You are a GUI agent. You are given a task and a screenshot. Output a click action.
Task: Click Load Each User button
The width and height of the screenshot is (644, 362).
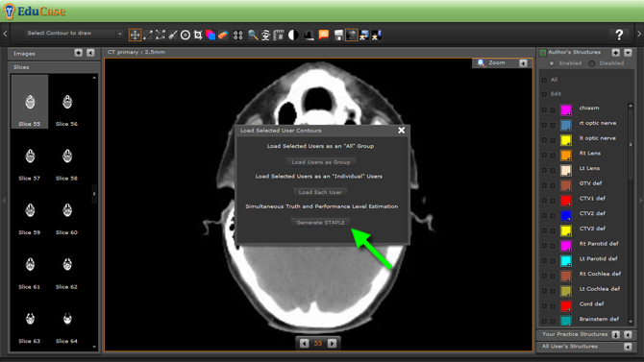(x=320, y=192)
